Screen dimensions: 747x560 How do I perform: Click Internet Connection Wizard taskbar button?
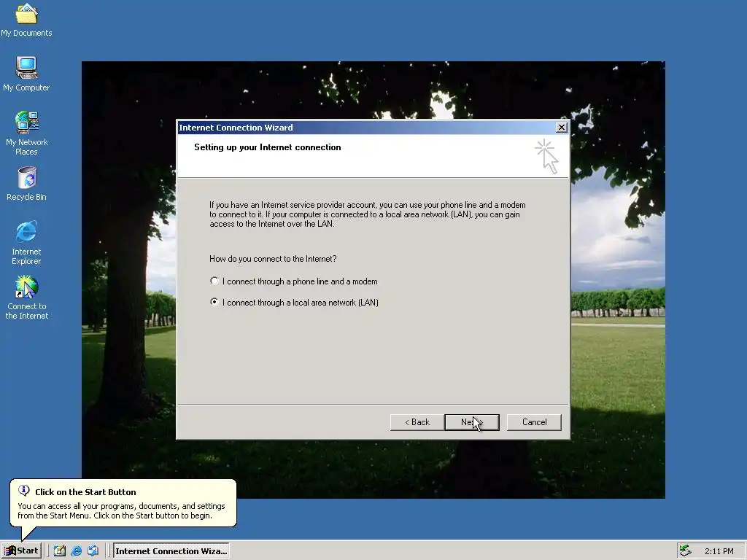click(171, 551)
